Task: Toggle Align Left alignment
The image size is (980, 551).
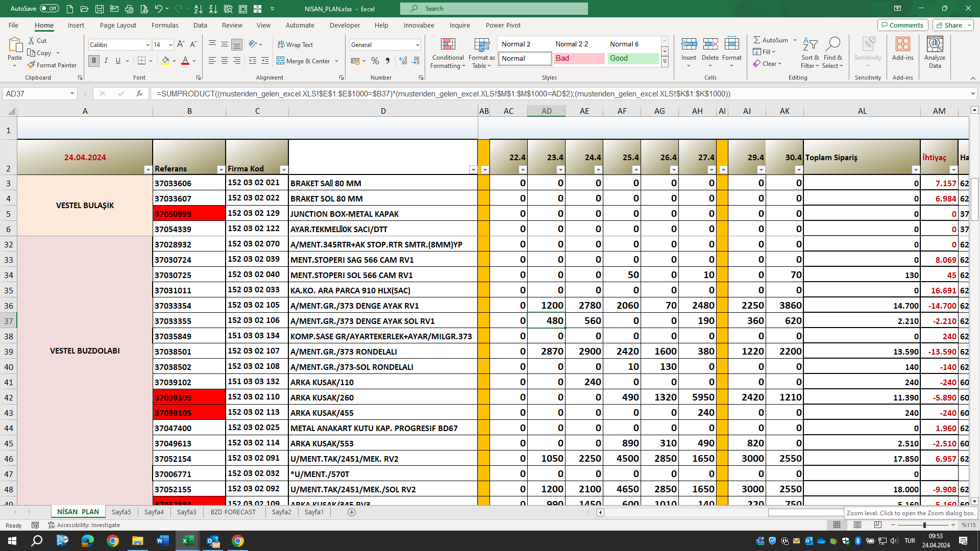Action: (x=212, y=61)
